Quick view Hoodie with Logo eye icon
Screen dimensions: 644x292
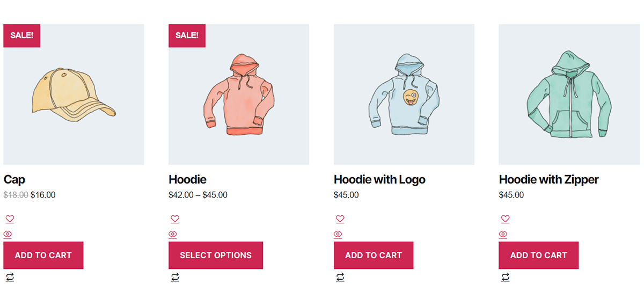pyautogui.click(x=338, y=234)
